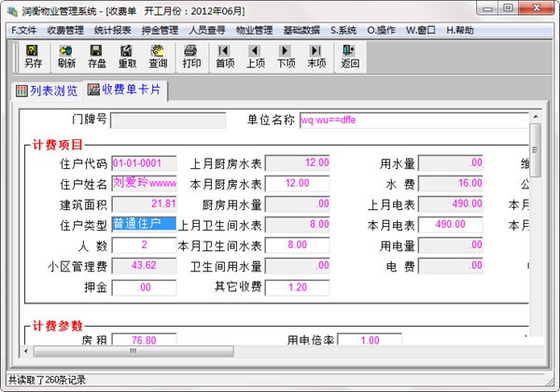This screenshot has width=560, height=392.
Task: Click the horizontal scrollbar thumb
Action: [133, 351]
